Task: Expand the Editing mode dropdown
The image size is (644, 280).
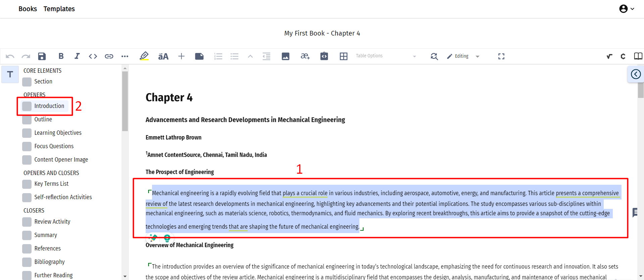Action: click(x=463, y=56)
